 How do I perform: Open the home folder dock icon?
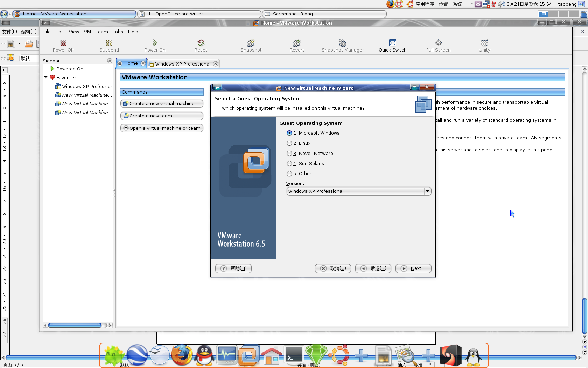point(272,356)
